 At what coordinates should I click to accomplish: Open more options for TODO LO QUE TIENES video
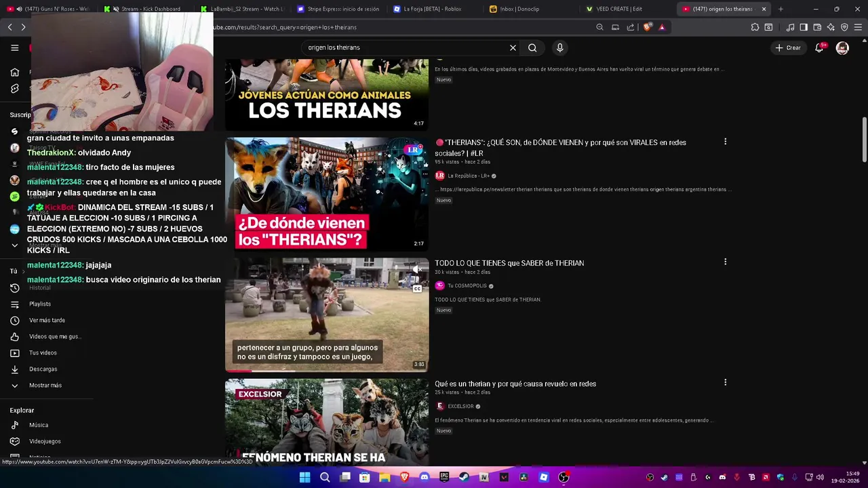[x=725, y=262]
